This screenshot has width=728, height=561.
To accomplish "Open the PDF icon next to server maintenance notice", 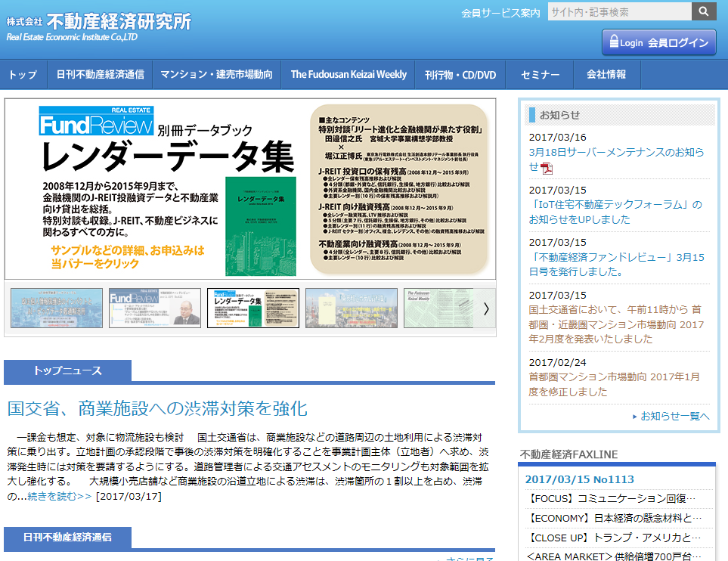I will pos(546,168).
